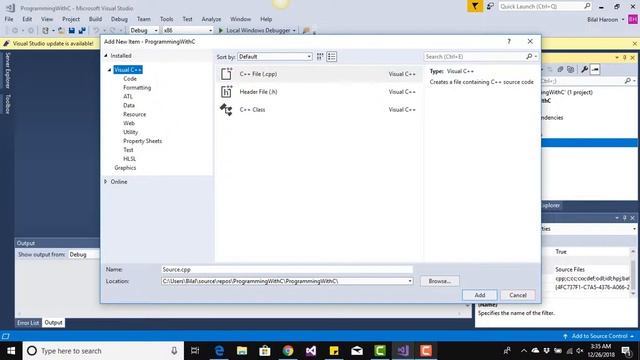Click the Browse... button
This screenshot has height=360, width=640.
point(440,281)
